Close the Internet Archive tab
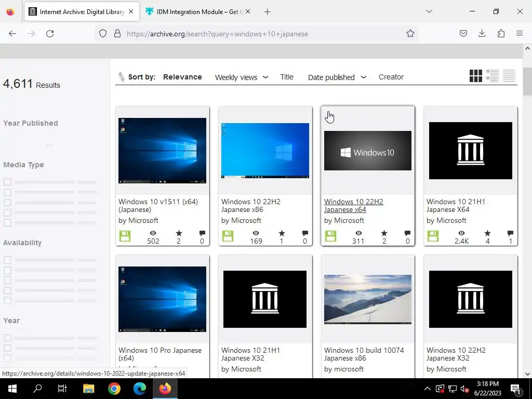The height and width of the screenshot is (399, 532). (x=131, y=11)
